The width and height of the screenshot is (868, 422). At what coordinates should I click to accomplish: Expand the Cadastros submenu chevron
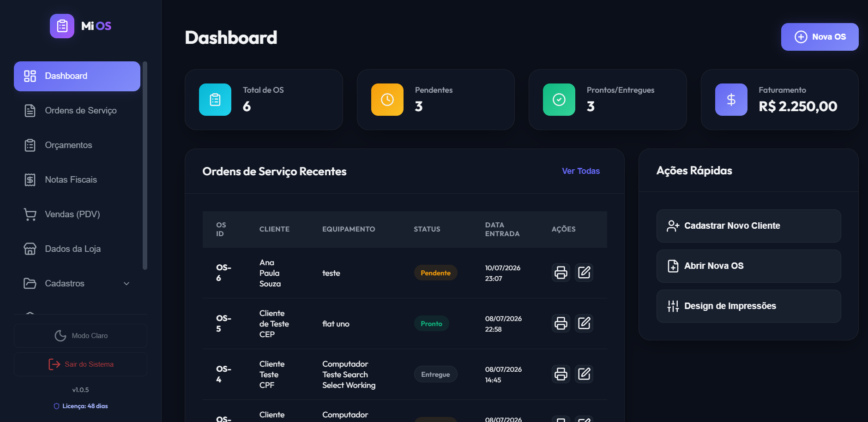point(127,284)
